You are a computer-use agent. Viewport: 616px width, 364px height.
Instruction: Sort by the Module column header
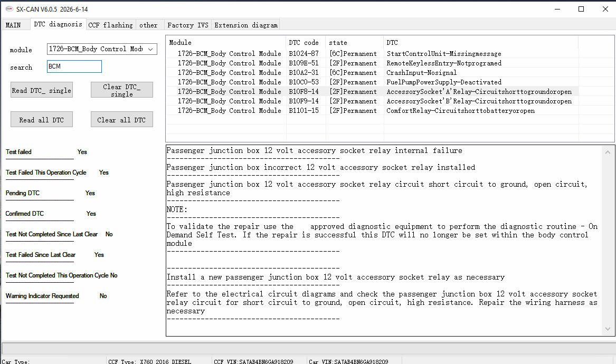click(x=226, y=42)
